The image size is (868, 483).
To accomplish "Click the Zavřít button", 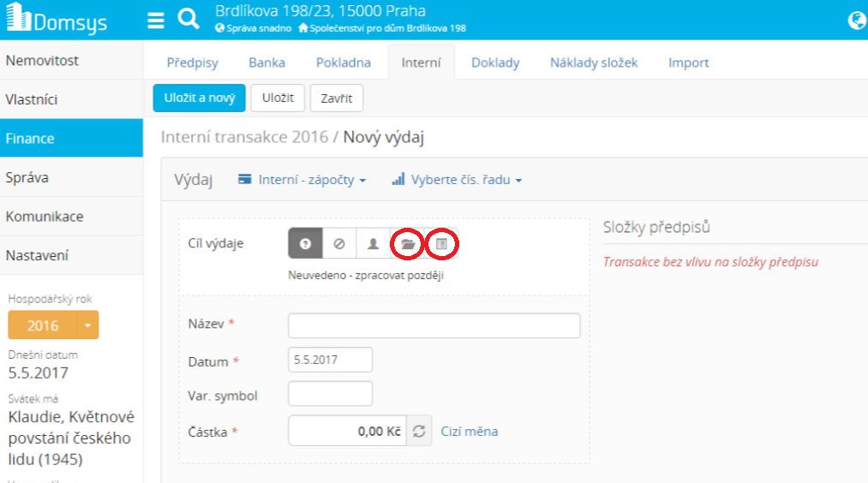I will [x=337, y=98].
